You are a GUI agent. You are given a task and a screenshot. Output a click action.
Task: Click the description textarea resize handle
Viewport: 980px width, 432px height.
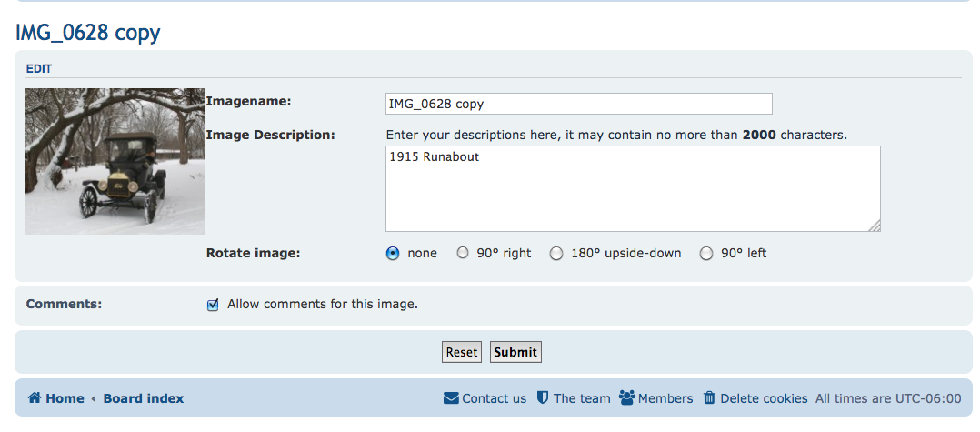coord(875,226)
